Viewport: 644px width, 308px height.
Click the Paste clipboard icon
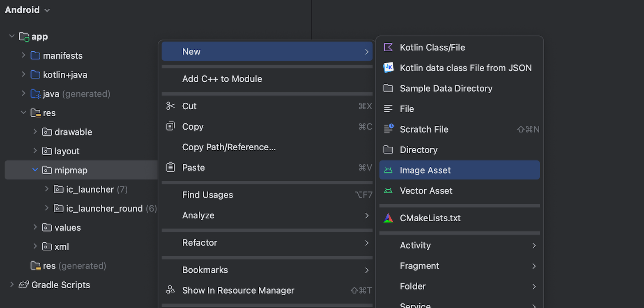[x=170, y=168]
